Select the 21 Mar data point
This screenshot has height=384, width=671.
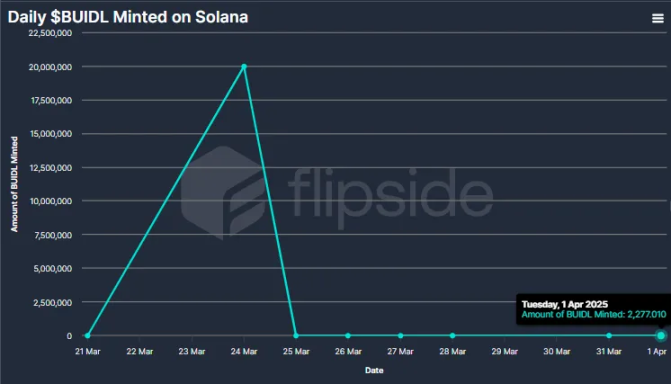[x=87, y=336]
